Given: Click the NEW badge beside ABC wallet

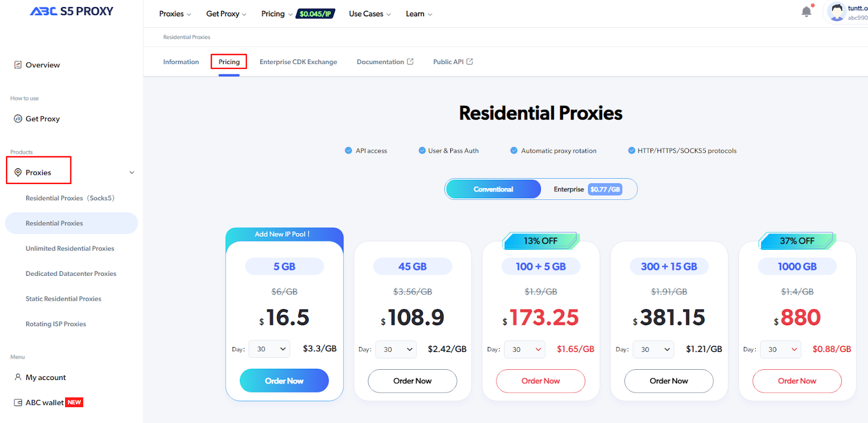Looking at the screenshot, I should point(74,402).
